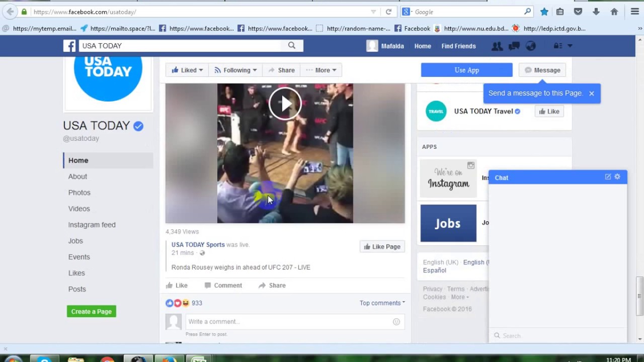This screenshot has width=644, height=362.
Task: Click the We're on Instagram thumbnail
Action: tap(448, 178)
